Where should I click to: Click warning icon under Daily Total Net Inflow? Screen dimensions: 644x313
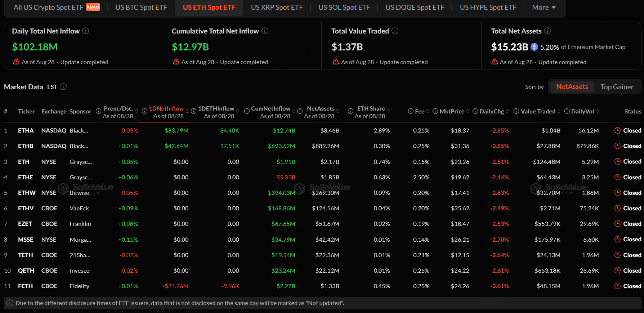click(16, 62)
